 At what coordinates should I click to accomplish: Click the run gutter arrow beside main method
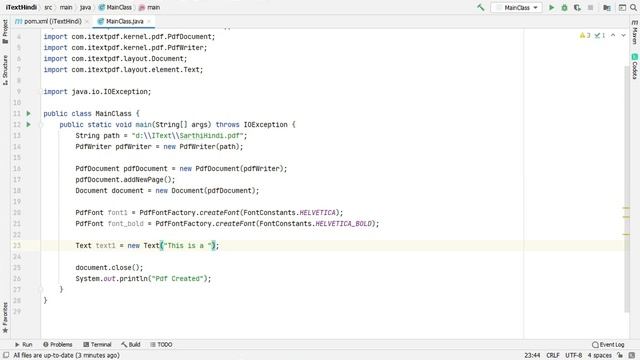tap(29, 124)
